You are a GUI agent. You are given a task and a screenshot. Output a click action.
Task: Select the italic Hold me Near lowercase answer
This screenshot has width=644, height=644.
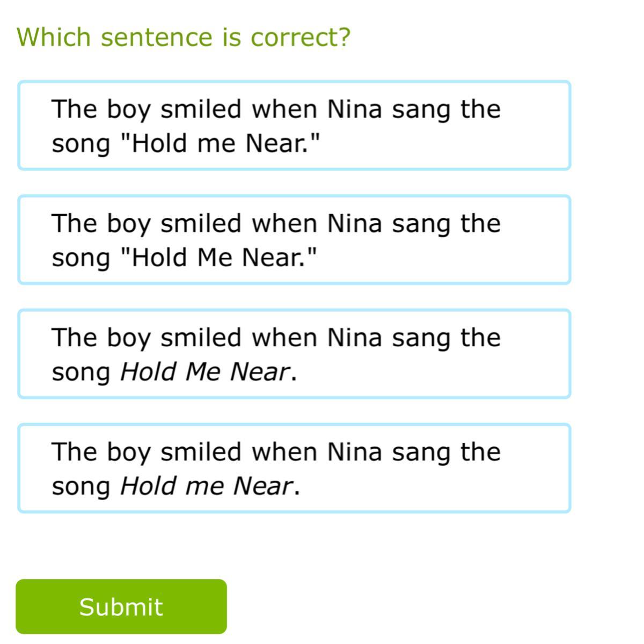294,468
